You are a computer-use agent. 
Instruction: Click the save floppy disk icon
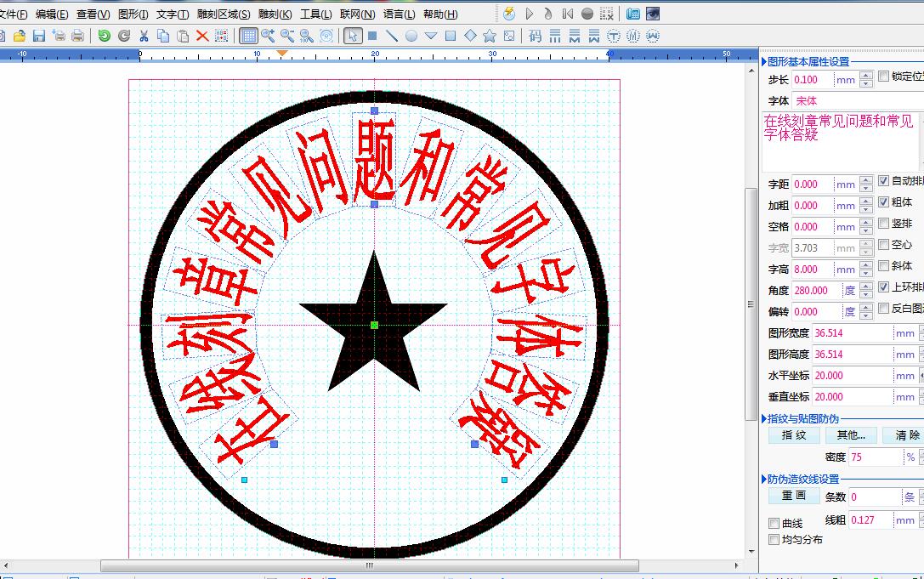pos(39,36)
